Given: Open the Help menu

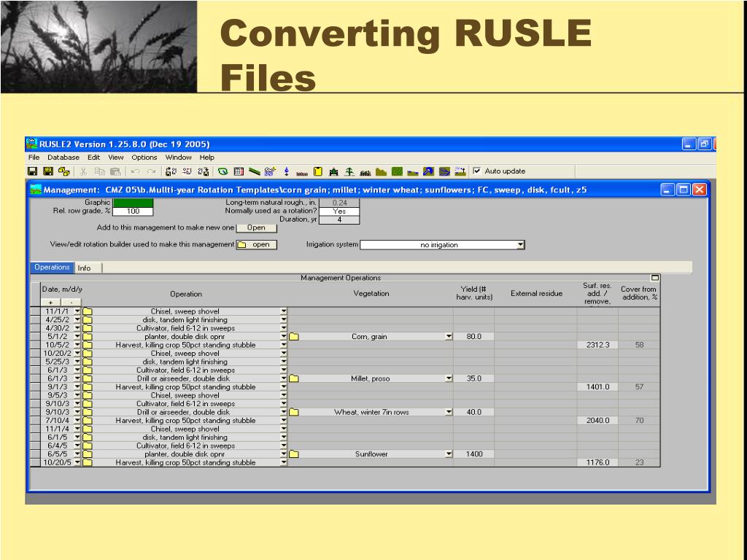Looking at the screenshot, I should click(x=206, y=157).
